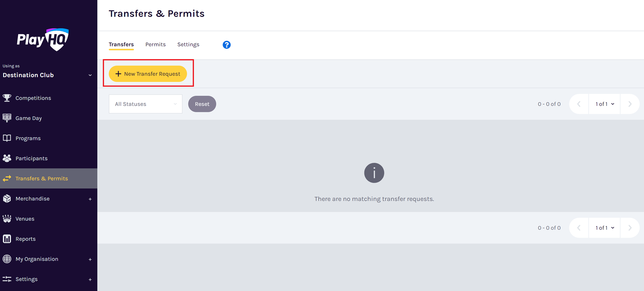The image size is (644, 291).
Task: Open the top page selector 1 of 1
Action: point(604,104)
